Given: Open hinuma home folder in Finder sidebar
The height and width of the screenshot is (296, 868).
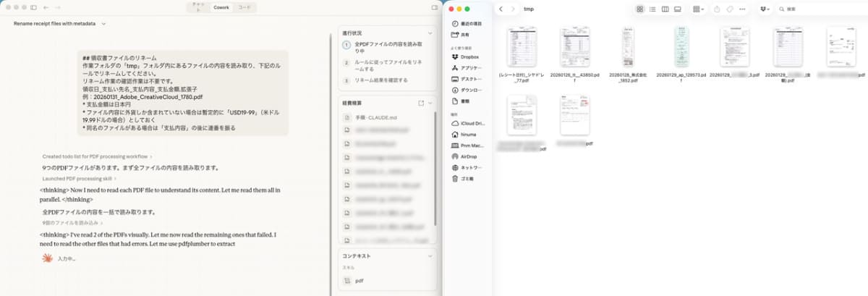Looking at the screenshot, I should pyautogui.click(x=464, y=134).
